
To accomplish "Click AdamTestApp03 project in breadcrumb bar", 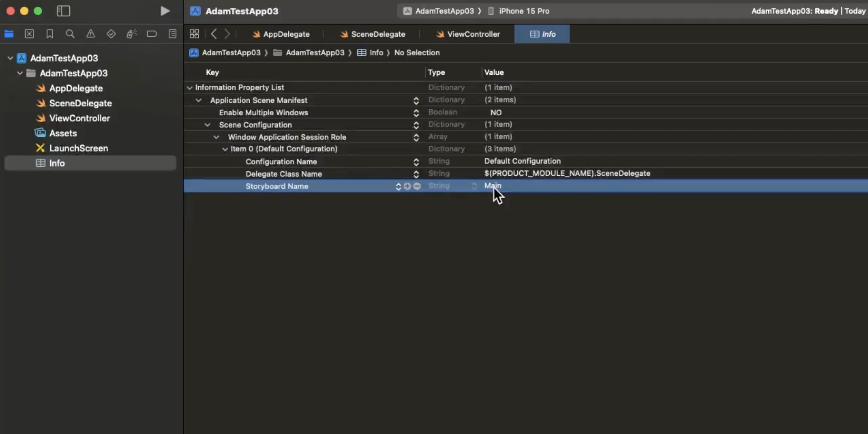I will 225,53.
